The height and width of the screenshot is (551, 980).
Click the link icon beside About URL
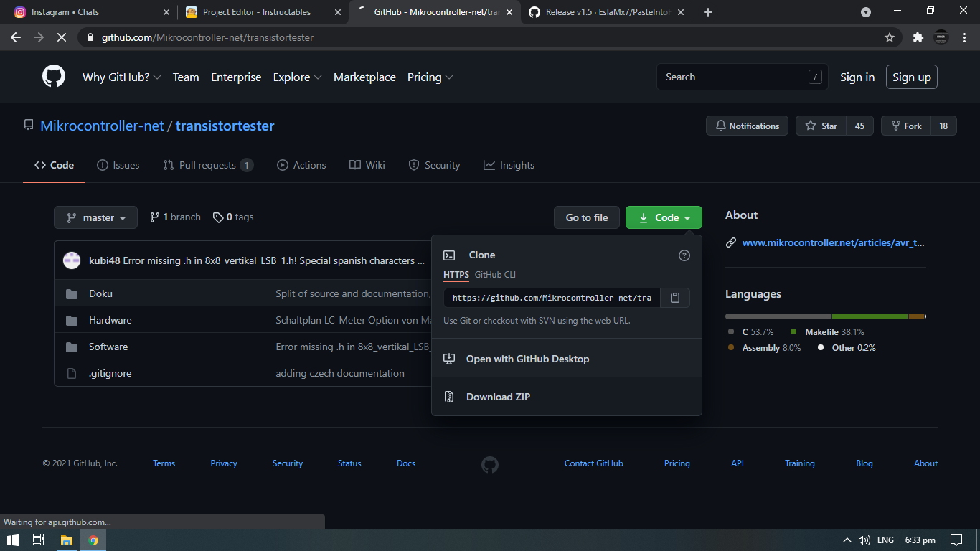(x=731, y=242)
